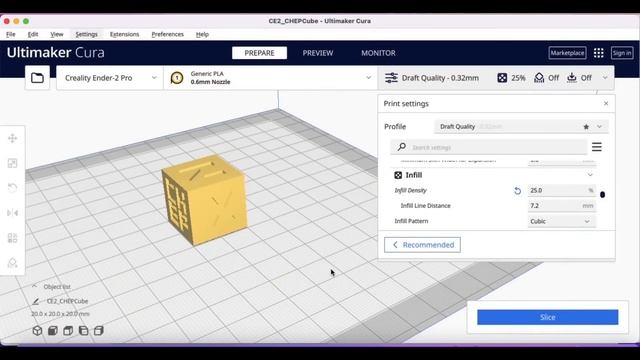640x360 pixels.
Task: Switch to top view cube icon
Action: point(68,331)
